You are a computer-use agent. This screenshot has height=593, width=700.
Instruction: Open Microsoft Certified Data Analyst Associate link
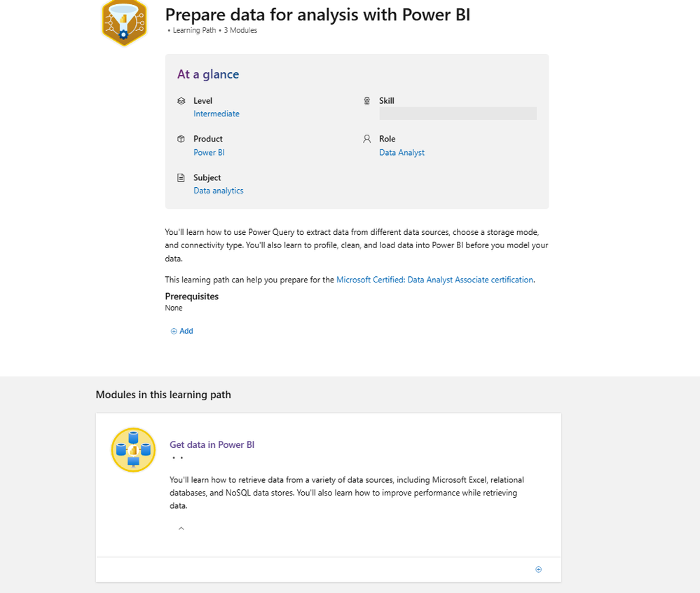434,280
